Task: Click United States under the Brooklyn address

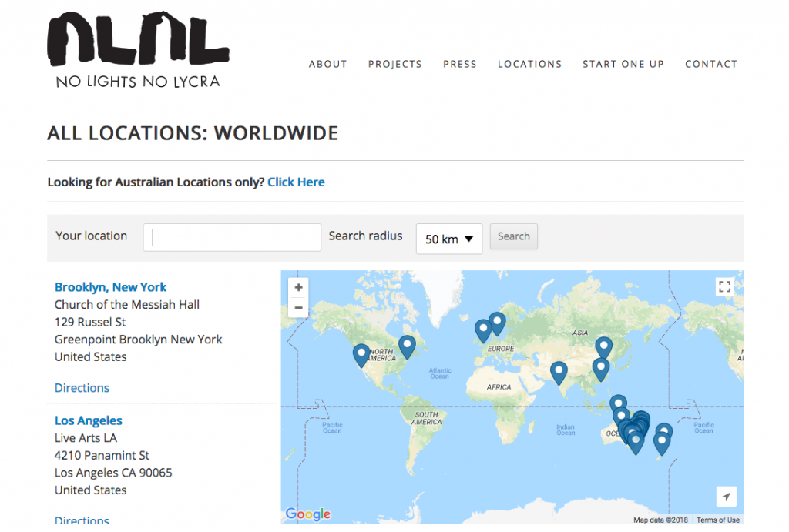Action: pyautogui.click(x=91, y=356)
